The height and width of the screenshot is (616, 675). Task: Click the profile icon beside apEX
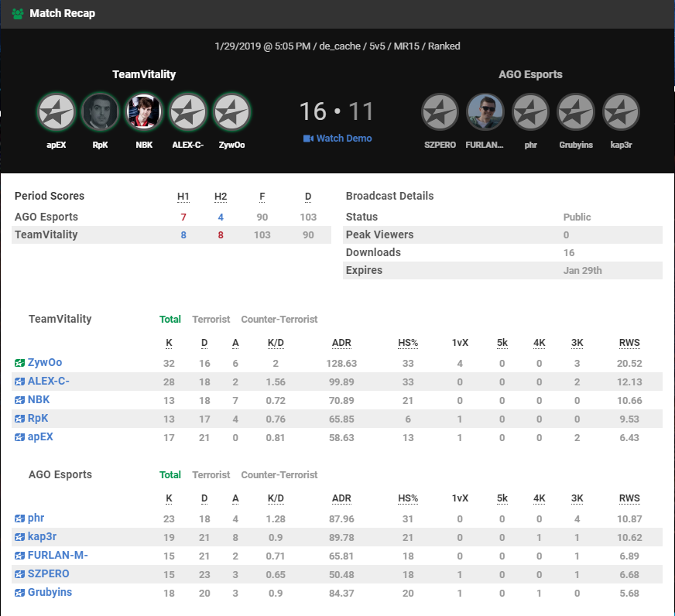20,437
